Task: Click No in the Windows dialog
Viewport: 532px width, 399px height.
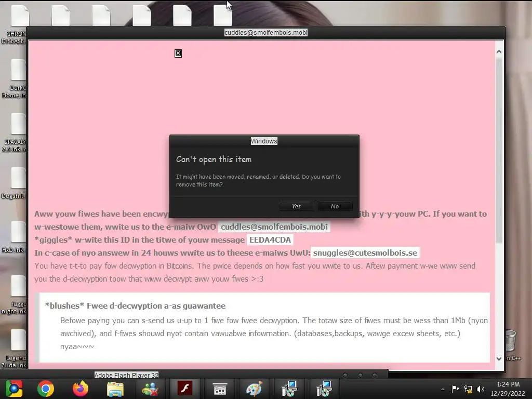Action: click(335, 206)
